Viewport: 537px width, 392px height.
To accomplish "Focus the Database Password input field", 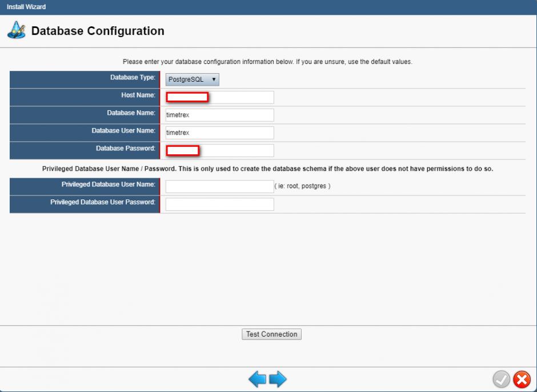I will pyautogui.click(x=220, y=151).
